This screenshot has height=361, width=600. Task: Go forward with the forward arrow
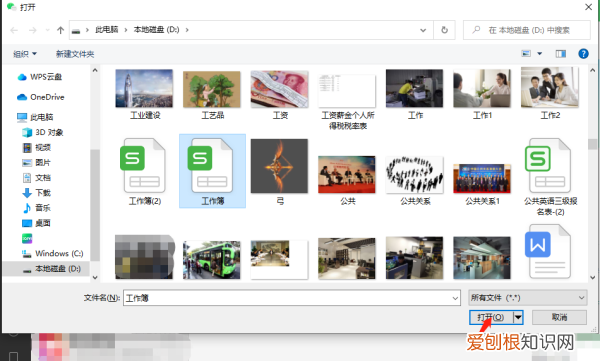coord(33,30)
